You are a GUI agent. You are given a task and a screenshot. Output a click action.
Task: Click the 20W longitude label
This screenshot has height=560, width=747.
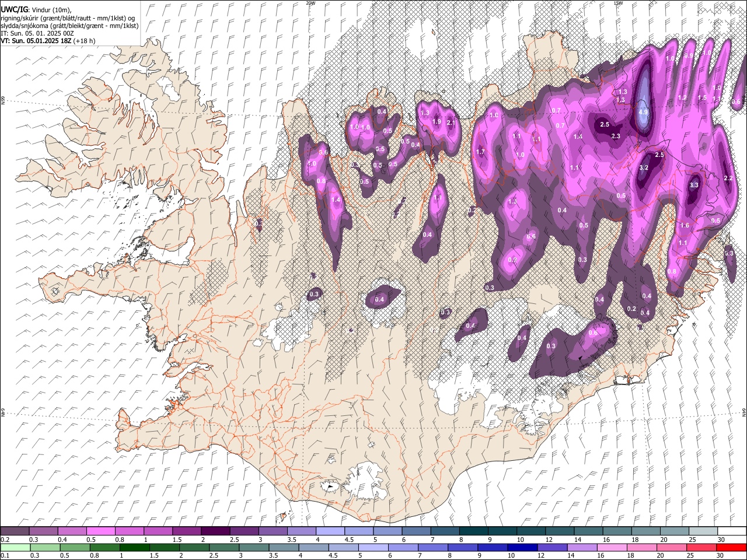(x=310, y=3)
